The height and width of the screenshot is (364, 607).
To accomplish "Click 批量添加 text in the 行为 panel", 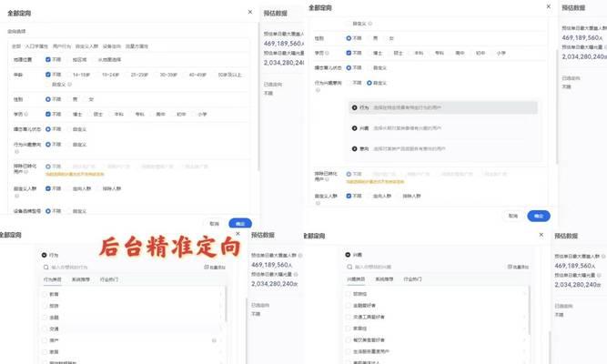I will click(x=218, y=268).
